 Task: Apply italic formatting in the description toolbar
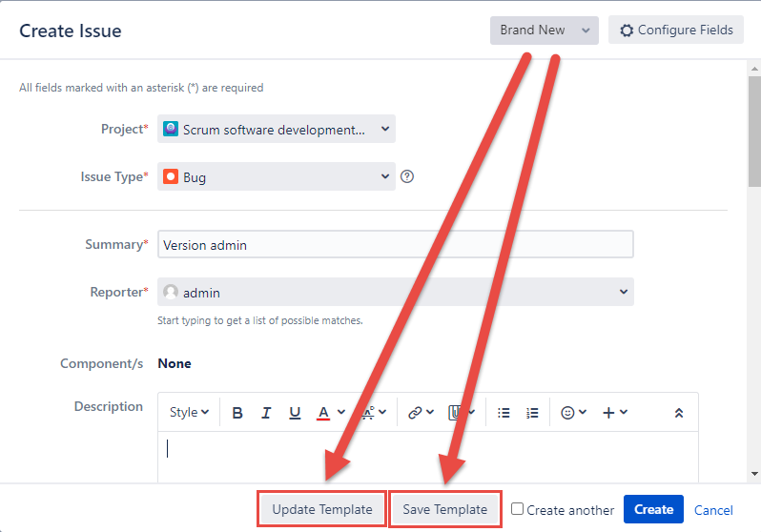(266, 413)
